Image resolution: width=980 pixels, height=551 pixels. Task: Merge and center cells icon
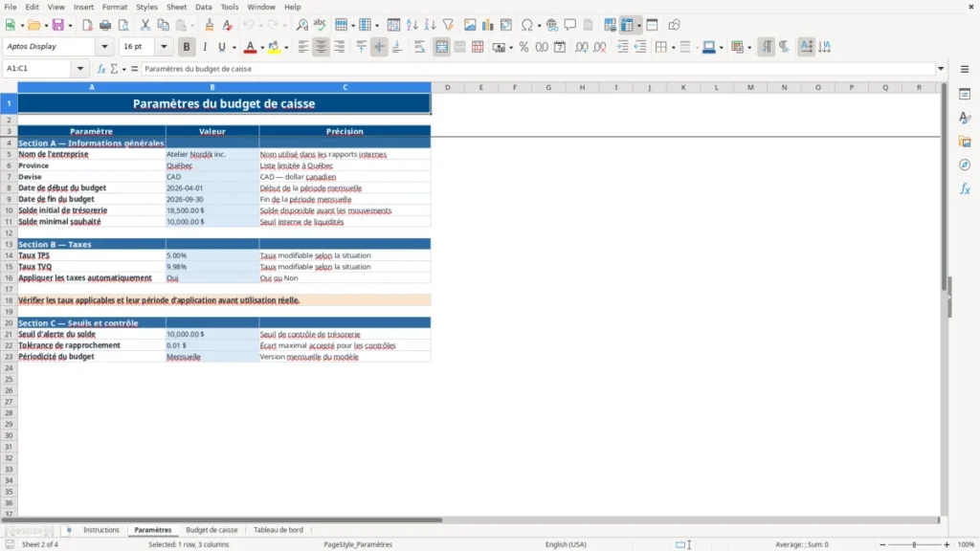point(441,47)
